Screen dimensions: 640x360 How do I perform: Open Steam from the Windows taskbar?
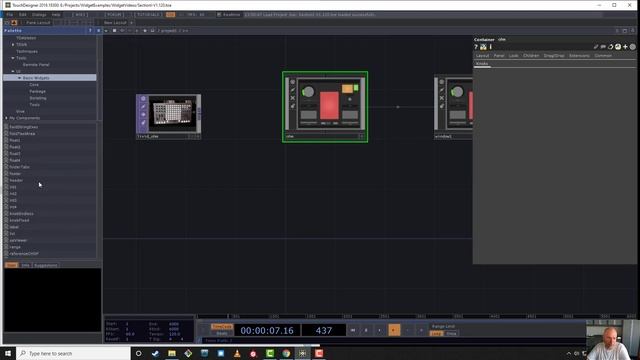pos(155,353)
